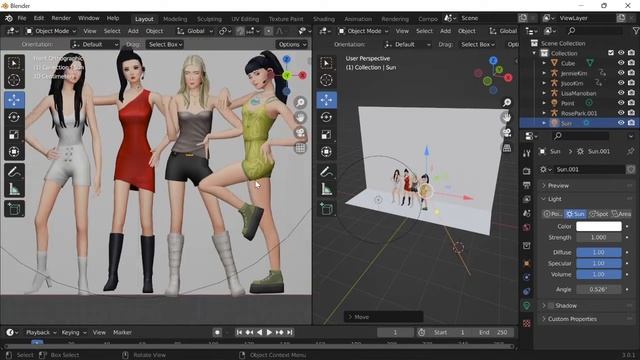640x360 pixels.
Task: Open the File menu
Action: coord(22,18)
